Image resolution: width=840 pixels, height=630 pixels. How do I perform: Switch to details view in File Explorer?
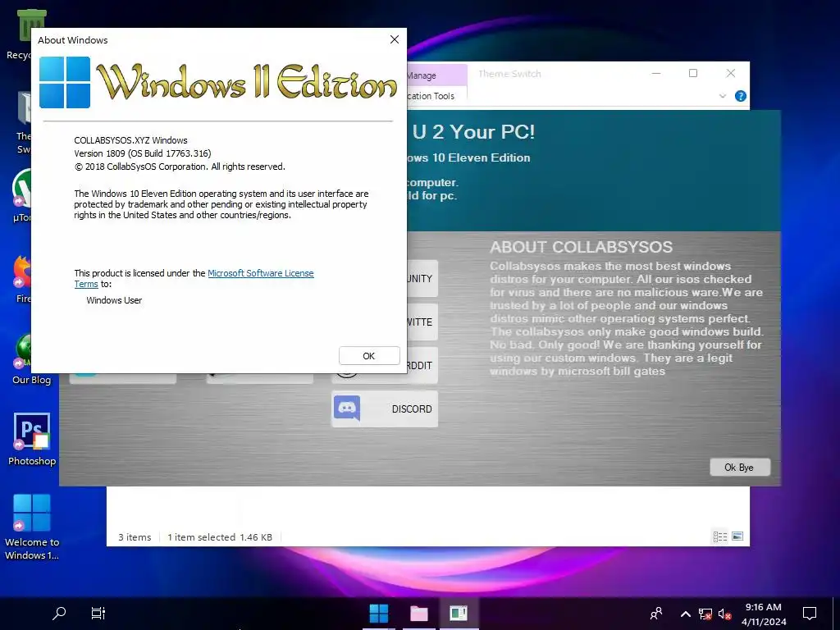coord(720,536)
